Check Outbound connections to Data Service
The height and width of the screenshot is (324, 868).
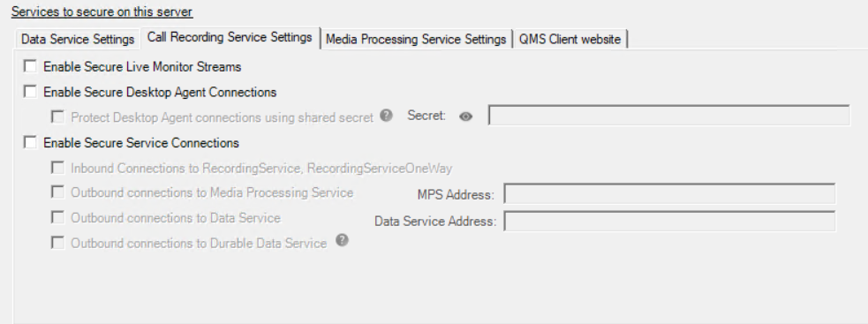click(57, 218)
